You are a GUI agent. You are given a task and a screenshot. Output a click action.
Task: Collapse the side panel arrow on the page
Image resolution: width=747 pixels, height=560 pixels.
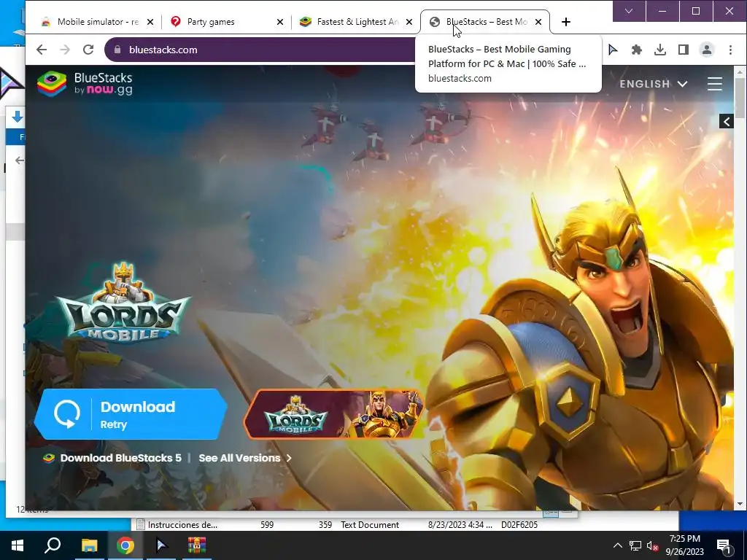727,122
